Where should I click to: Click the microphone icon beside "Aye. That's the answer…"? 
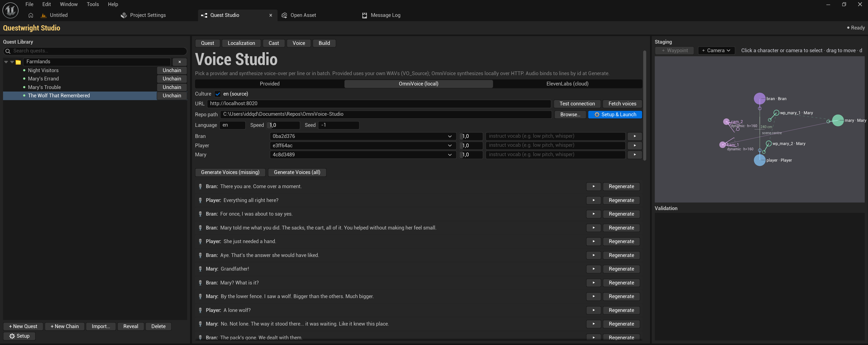[200, 255]
